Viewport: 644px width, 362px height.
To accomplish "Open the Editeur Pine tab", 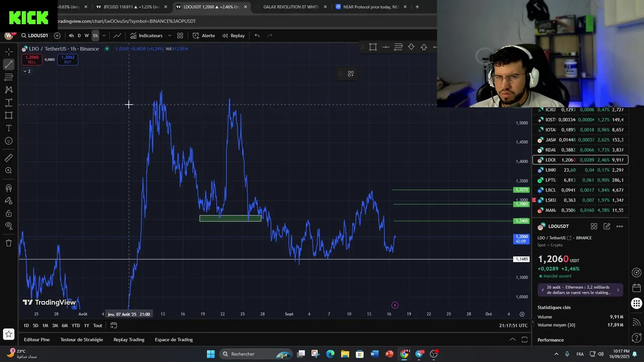I will [37, 340].
